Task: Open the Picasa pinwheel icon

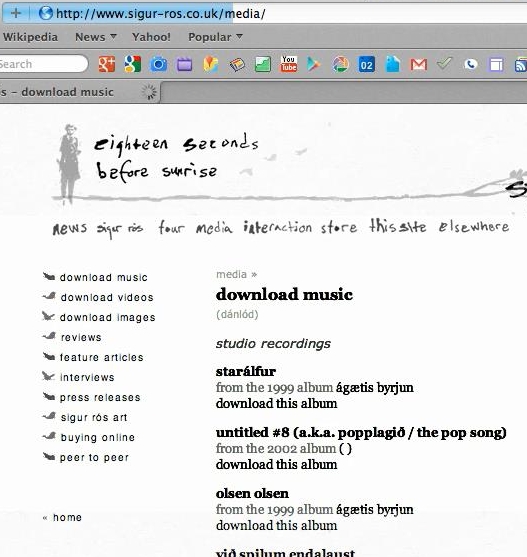Action: coord(340,64)
